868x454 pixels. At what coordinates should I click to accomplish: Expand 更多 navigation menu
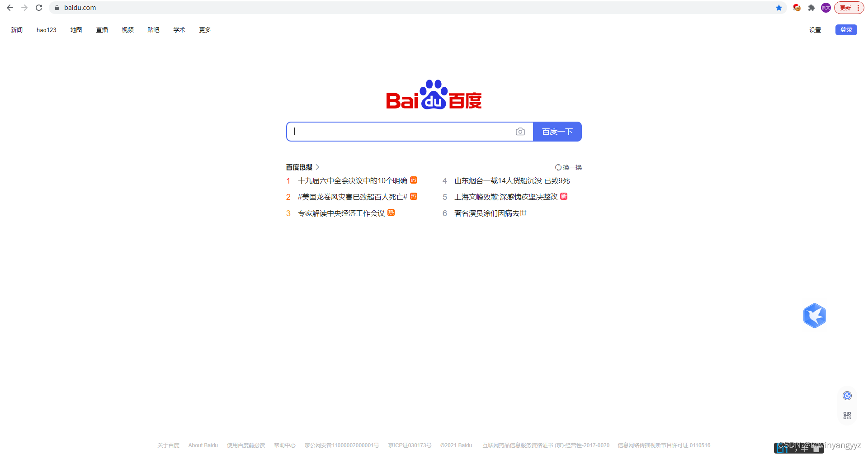click(205, 30)
